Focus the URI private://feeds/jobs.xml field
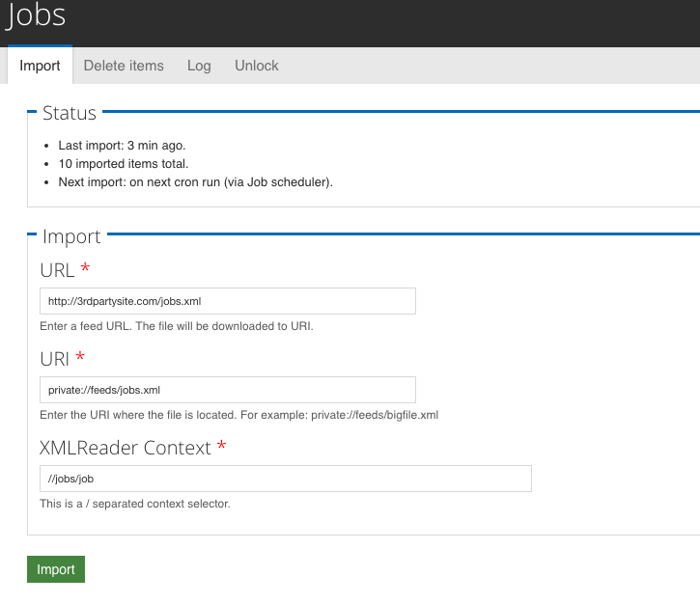Image resolution: width=700 pixels, height=604 pixels. [x=228, y=390]
